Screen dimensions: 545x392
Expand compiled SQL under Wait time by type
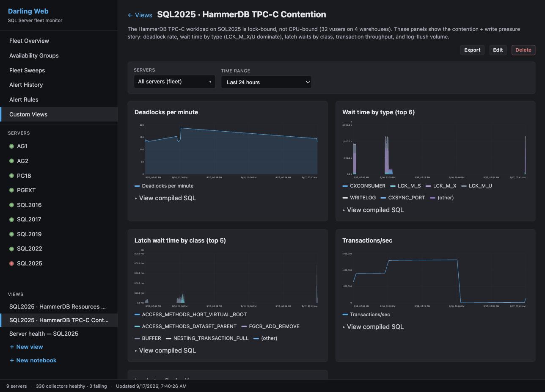[x=373, y=210]
